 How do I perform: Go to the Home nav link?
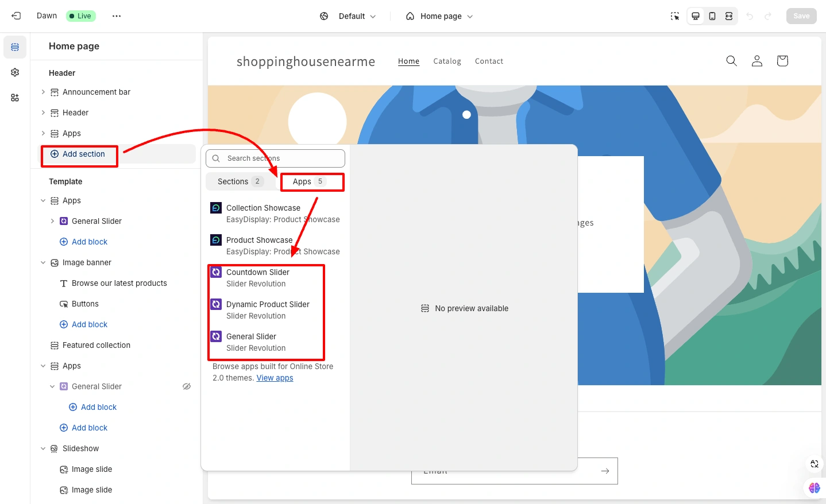[x=408, y=61]
